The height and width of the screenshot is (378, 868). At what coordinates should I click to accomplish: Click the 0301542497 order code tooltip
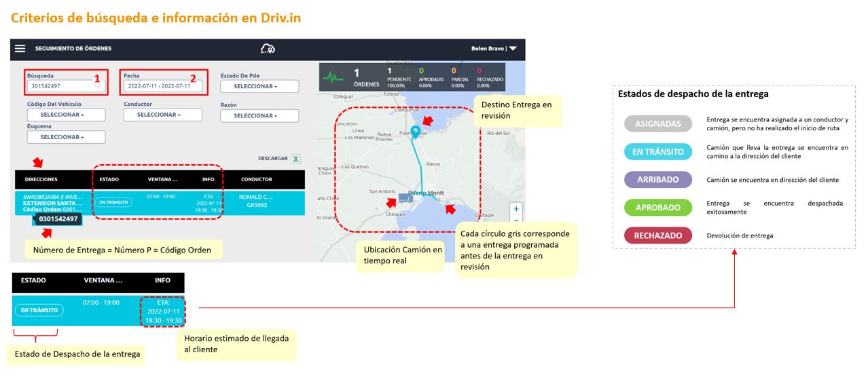[58, 219]
